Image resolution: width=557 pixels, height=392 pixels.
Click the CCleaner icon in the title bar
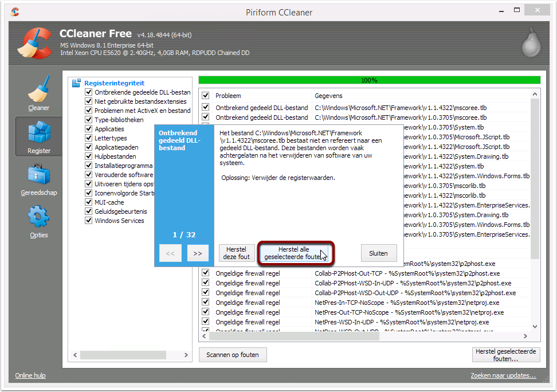(14, 11)
